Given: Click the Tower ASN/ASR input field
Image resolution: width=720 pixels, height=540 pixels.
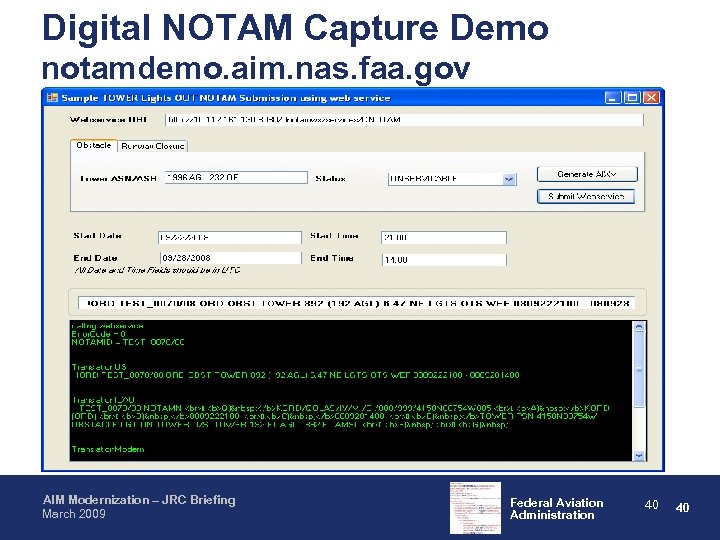Looking at the screenshot, I should [236, 178].
